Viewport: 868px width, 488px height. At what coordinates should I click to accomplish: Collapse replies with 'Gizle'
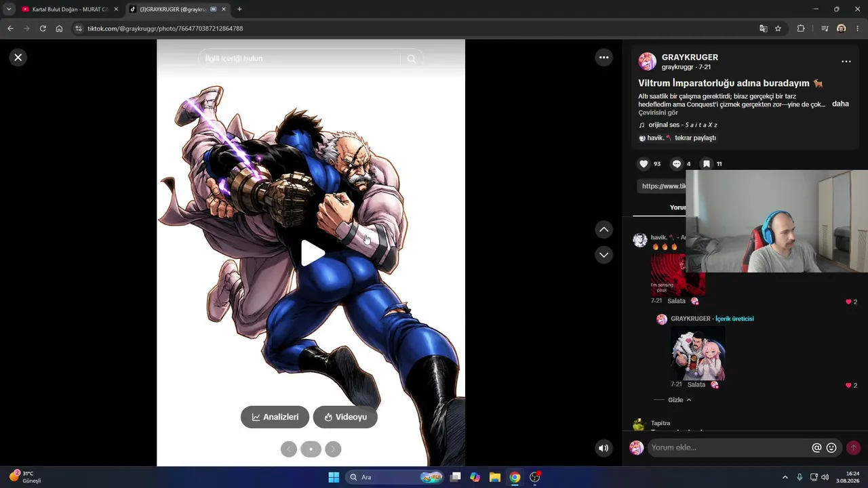679,400
